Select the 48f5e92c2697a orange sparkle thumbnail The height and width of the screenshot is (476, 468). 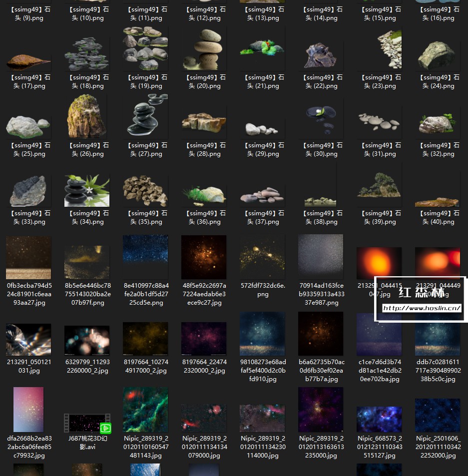pos(204,257)
